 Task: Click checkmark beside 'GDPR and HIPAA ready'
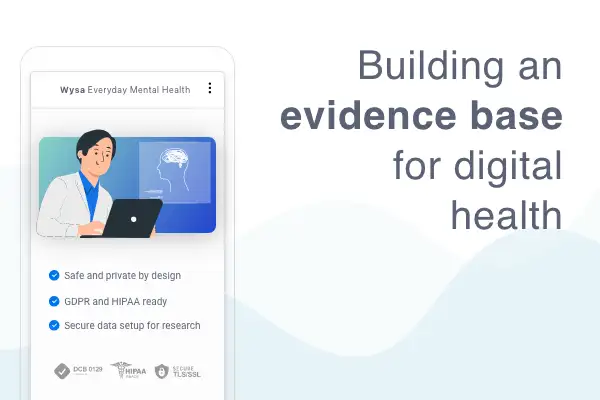[54, 301]
